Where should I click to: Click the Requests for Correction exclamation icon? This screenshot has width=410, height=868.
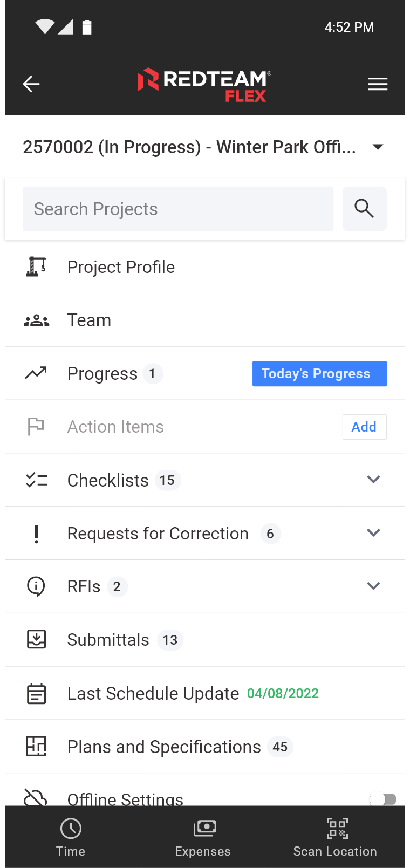(36, 533)
